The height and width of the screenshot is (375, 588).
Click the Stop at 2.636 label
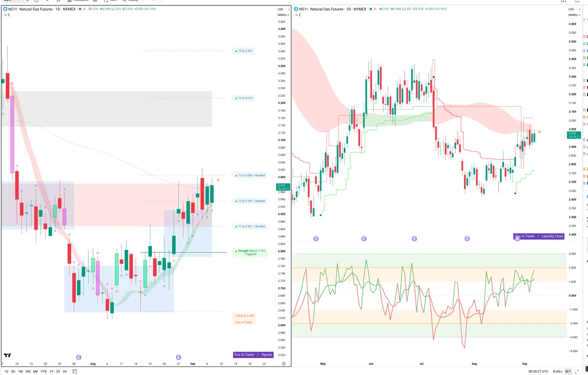click(x=244, y=316)
